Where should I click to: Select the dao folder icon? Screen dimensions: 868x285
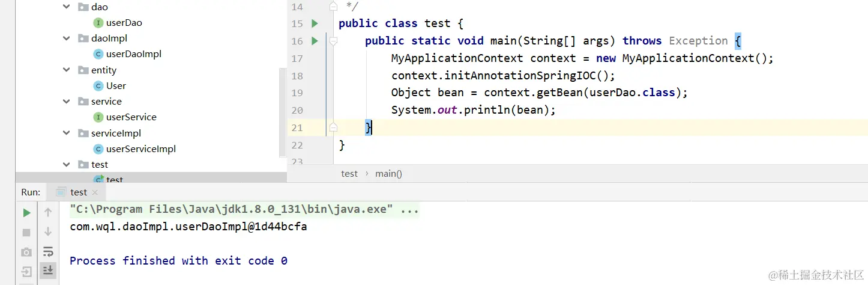click(x=83, y=7)
